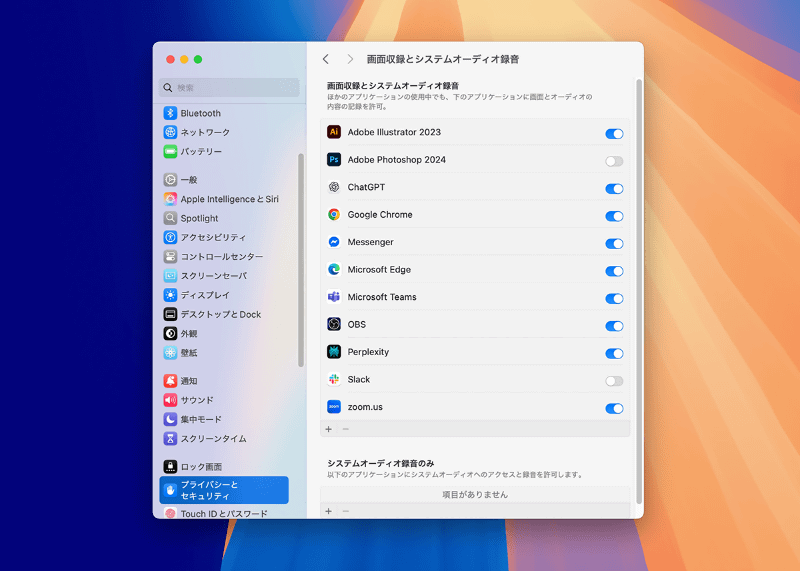Select プライバシーとセキュリティ in sidebar

[224, 490]
